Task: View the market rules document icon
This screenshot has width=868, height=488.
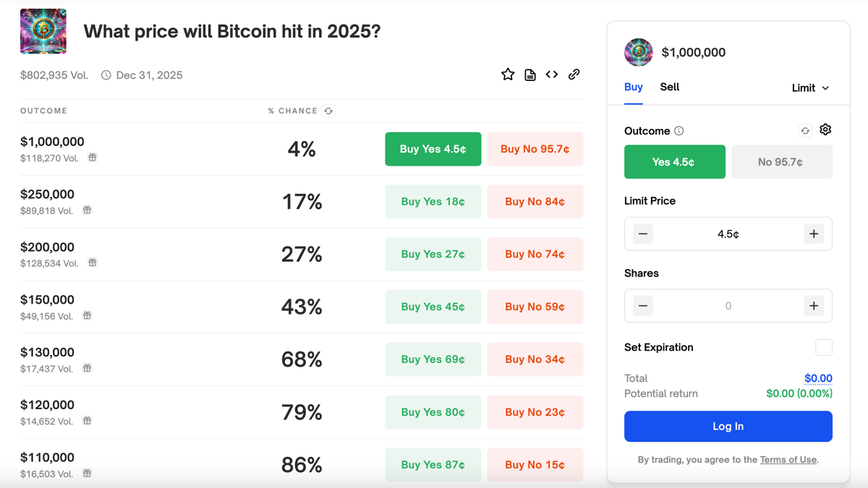Action: (x=529, y=74)
